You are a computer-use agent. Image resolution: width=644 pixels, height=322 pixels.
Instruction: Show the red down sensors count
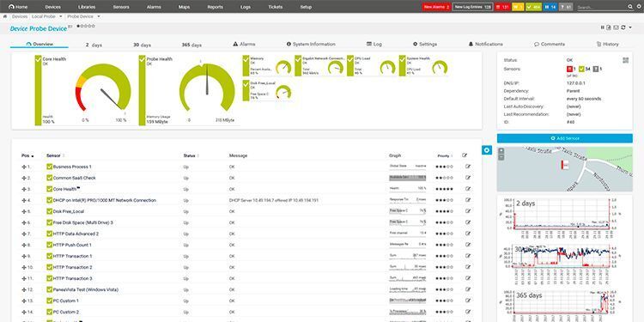point(502,7)
